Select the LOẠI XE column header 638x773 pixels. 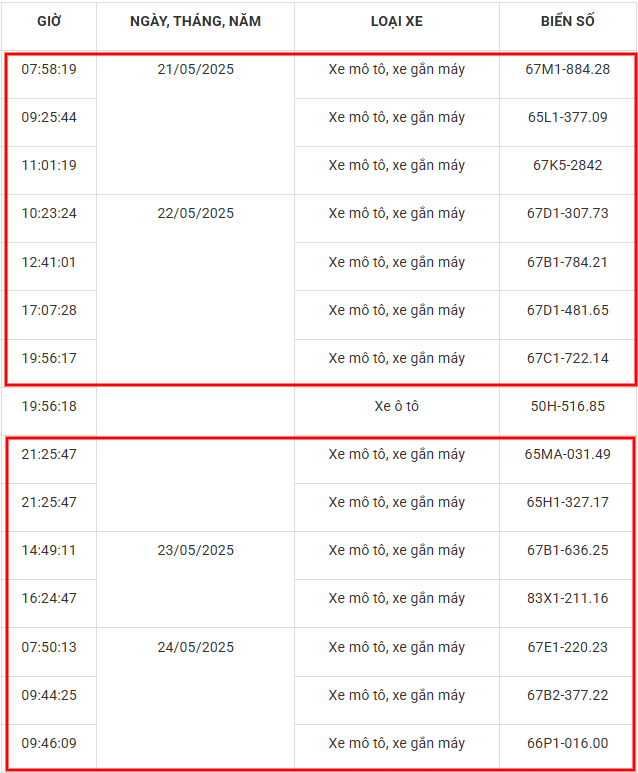[x=396, y=21]
